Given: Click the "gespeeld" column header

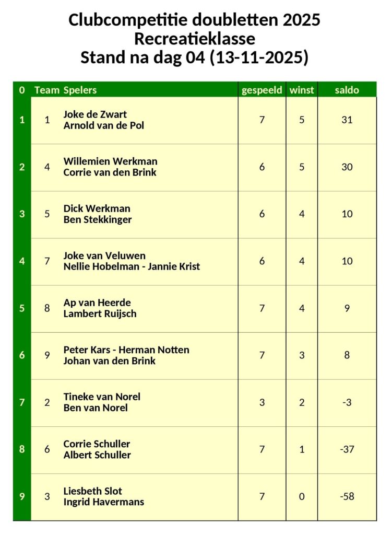Looking at the screenshot, I should click(262, 90).
